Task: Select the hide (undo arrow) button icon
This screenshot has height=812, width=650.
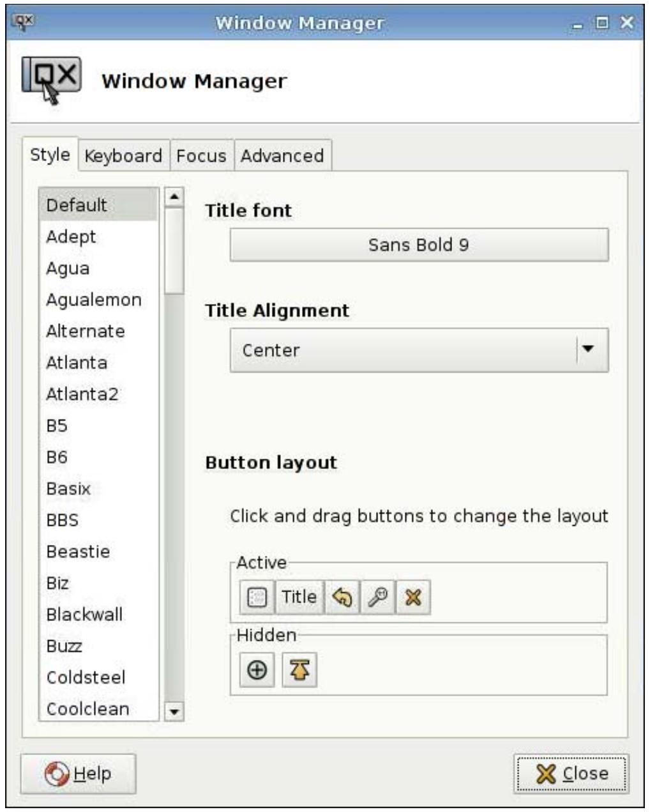Action: click(342, 597)
